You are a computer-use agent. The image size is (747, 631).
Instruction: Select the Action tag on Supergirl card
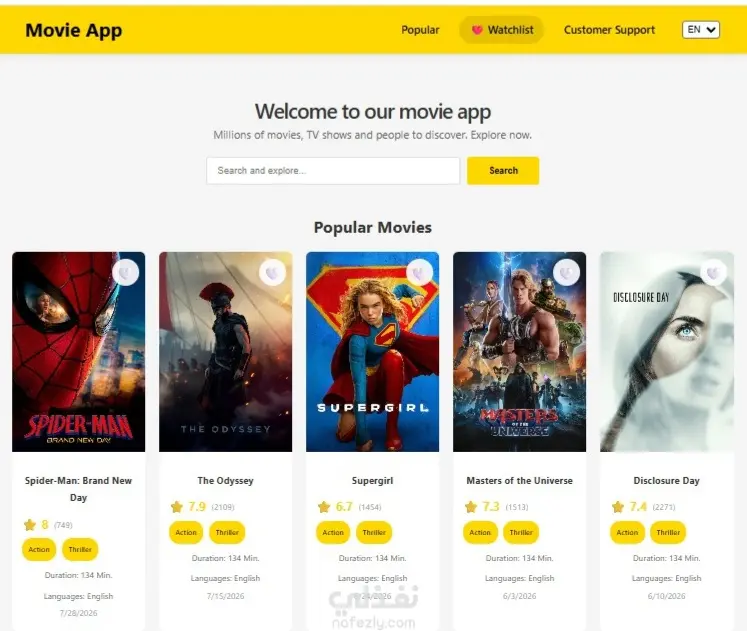pyautogui.click(x=333, y=532)
